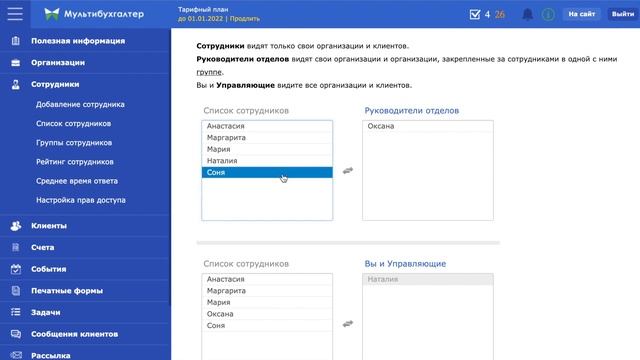The width and height of the screenshot is (640, 360).
Task: Open Печатные формы menu item
Action: (x=67, y=291)
